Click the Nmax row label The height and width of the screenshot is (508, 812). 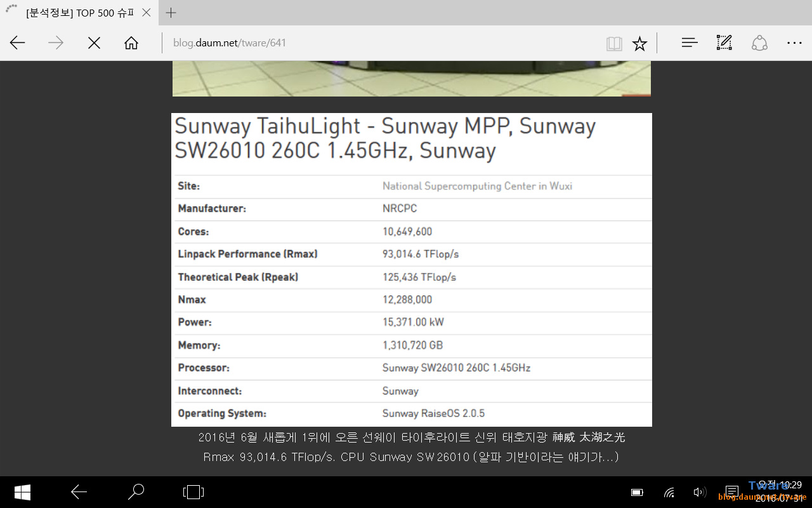tap(192, 300)
